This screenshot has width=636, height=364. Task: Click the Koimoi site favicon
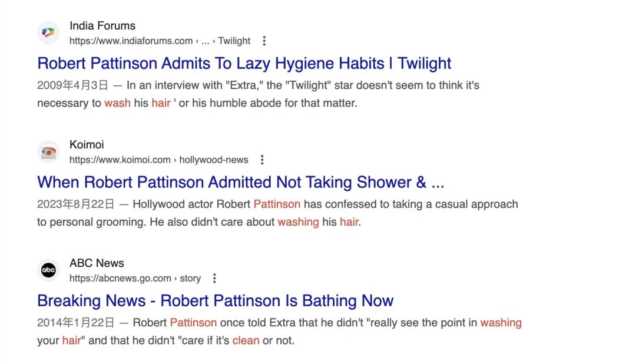(48, 152)
